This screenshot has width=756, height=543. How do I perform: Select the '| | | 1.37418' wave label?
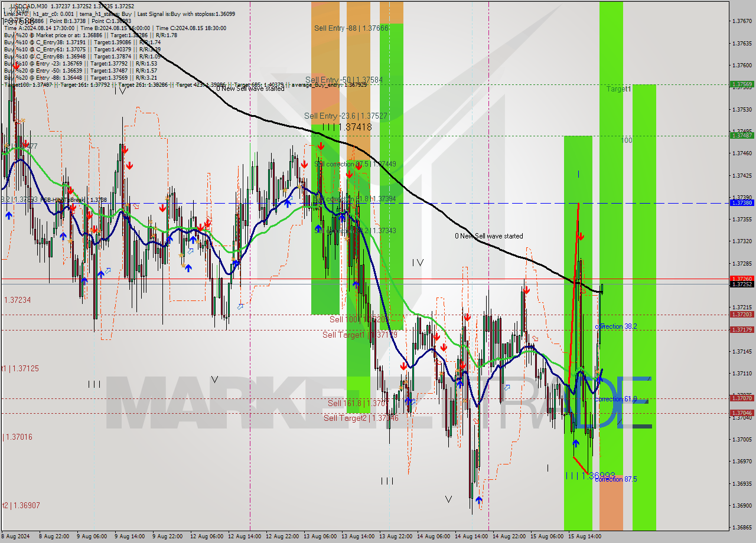[347, 127]
